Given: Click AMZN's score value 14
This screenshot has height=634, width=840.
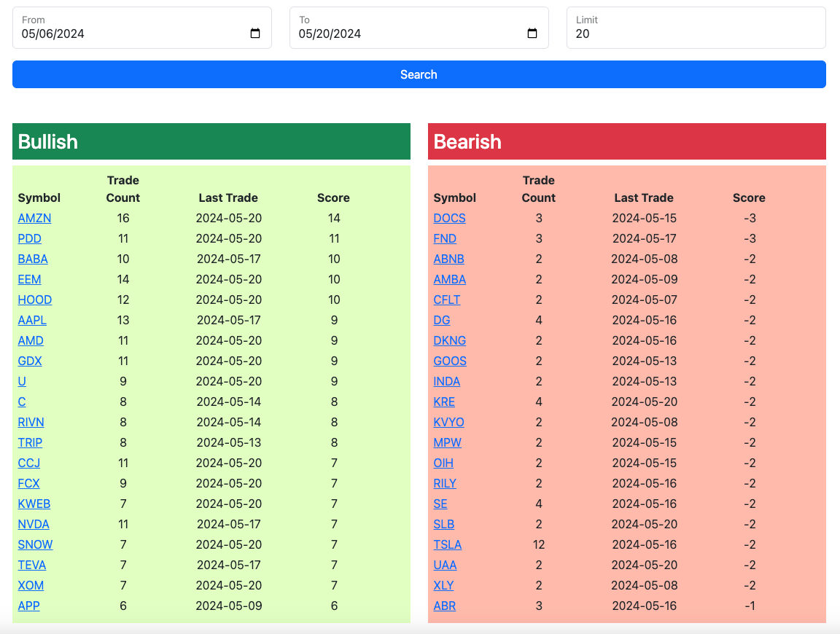Looking at the screenshot, I should coord(334,219).
